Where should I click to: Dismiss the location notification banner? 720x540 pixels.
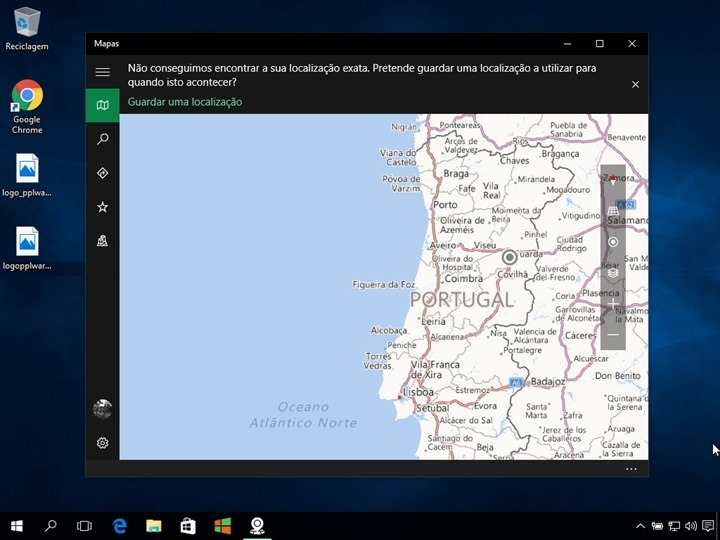point(635,85)
